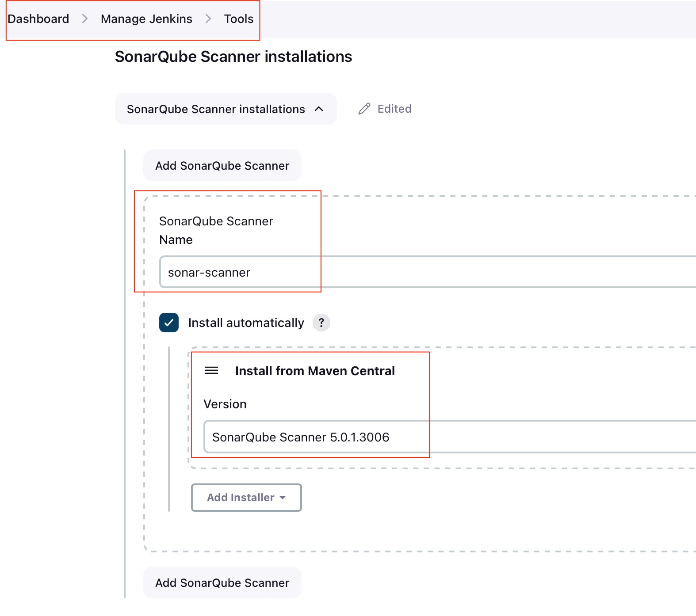Open the Dashboard breadcrumb link

coord(38,19)
